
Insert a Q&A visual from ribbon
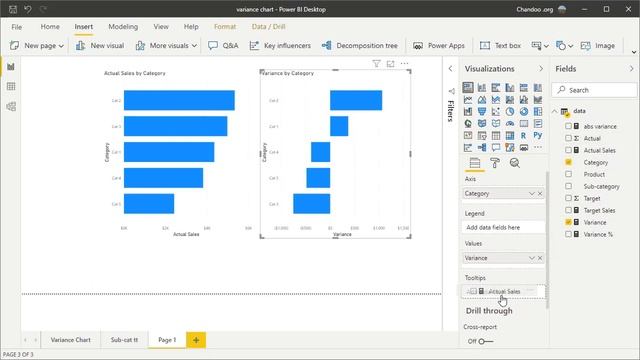click(x=223, y=46)
